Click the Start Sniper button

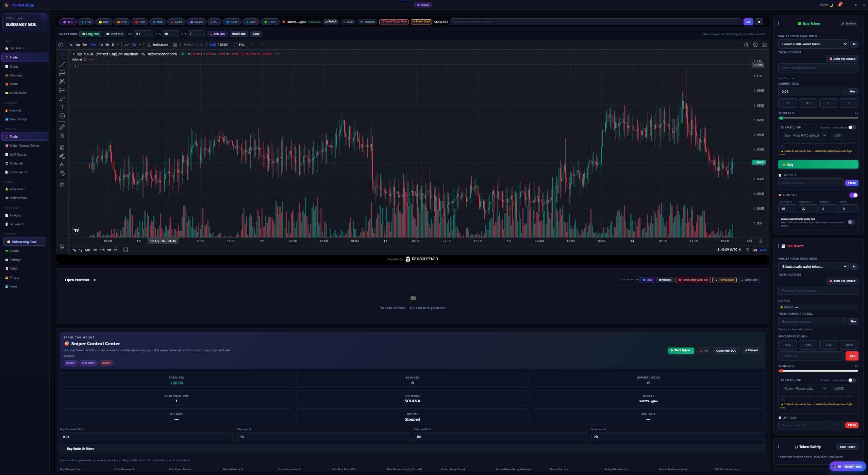[681, 350]
